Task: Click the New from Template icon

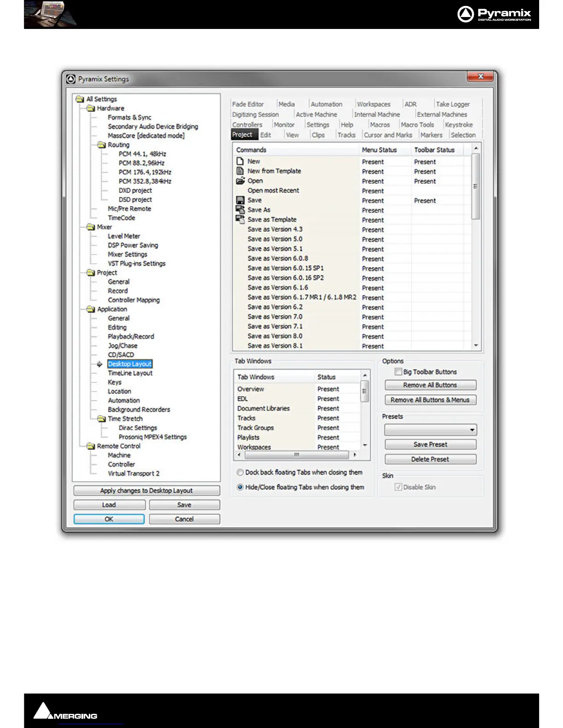Action: [240, 171]
